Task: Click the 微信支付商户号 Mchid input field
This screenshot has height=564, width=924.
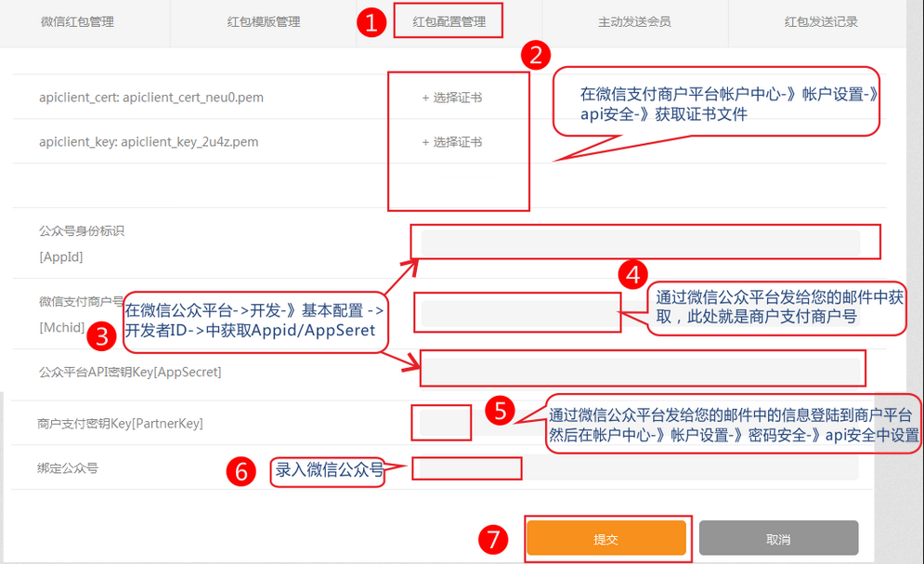Action: pos(518,313)
